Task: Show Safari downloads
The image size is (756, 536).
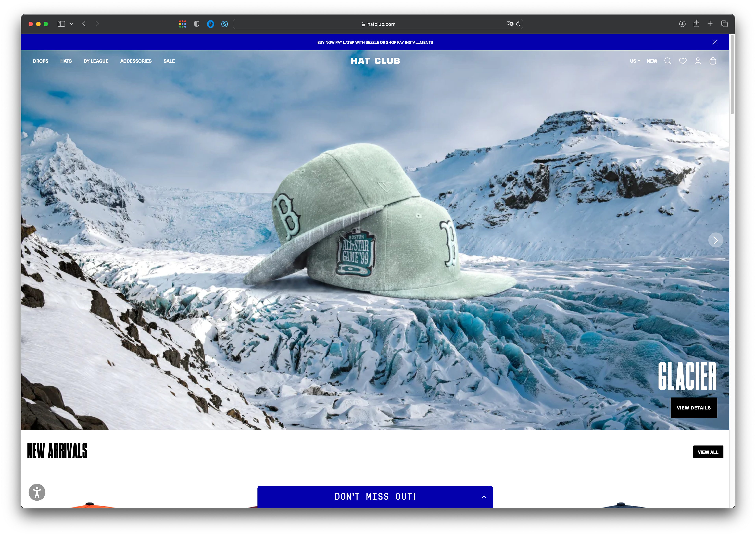Action: coord(682,24)
